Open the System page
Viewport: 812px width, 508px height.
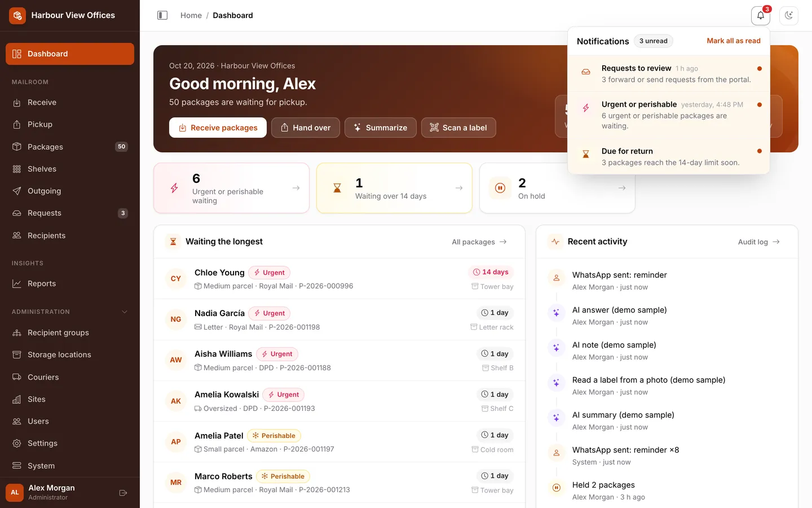pos(70,466)
